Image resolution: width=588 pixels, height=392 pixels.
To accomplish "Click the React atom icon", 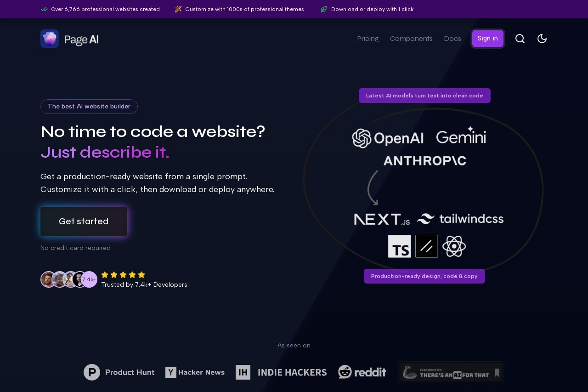I will [454, 246].
